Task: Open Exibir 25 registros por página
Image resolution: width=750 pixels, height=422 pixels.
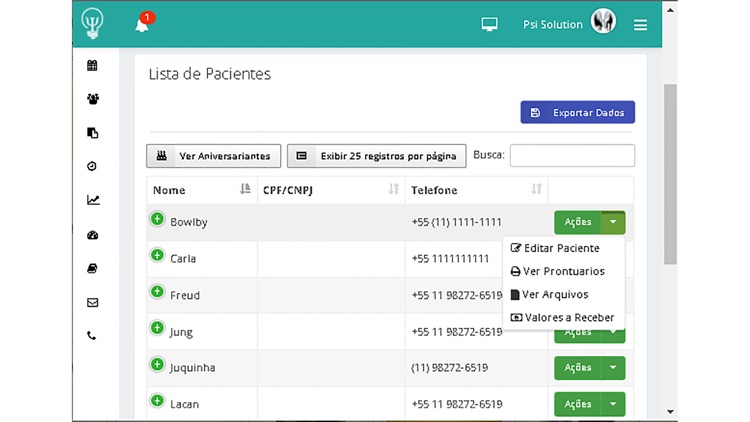Action: click(376, 156)
